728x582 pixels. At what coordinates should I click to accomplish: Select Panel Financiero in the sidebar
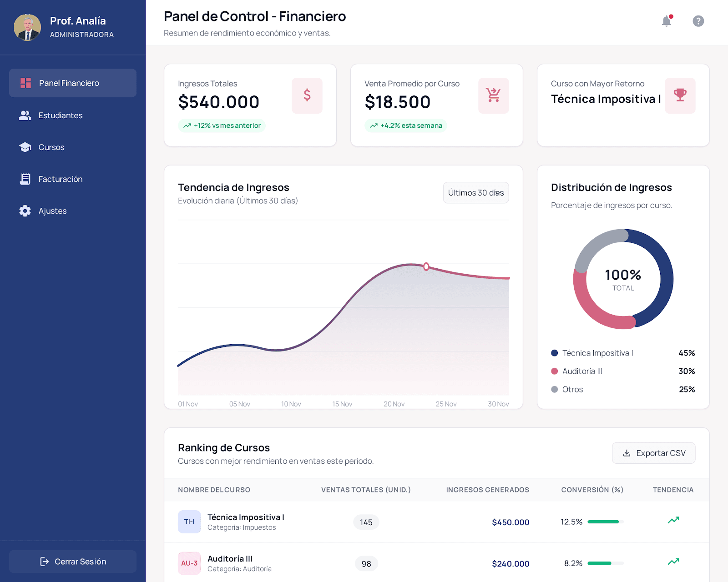[73, 83]
